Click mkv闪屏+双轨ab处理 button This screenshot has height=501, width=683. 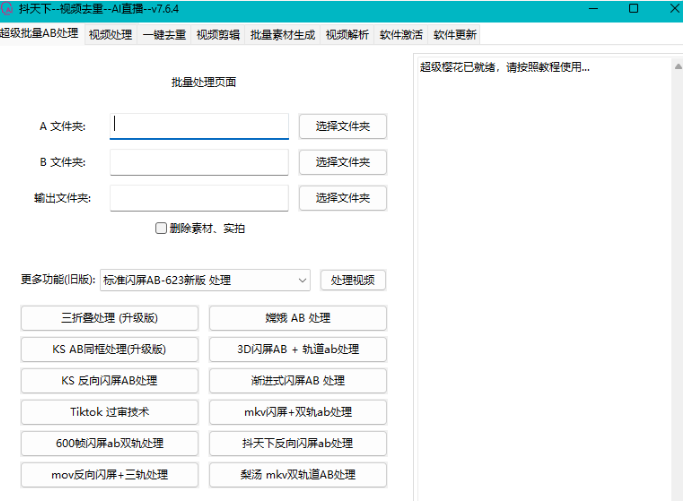298,412
